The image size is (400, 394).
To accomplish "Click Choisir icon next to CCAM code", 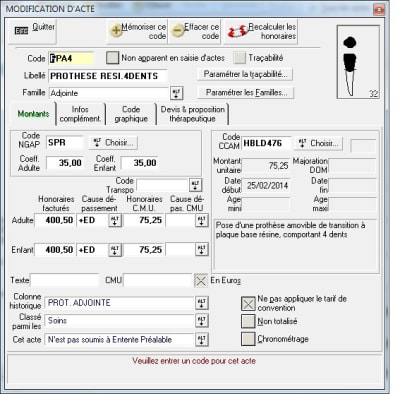I will [x=302, y=143].
